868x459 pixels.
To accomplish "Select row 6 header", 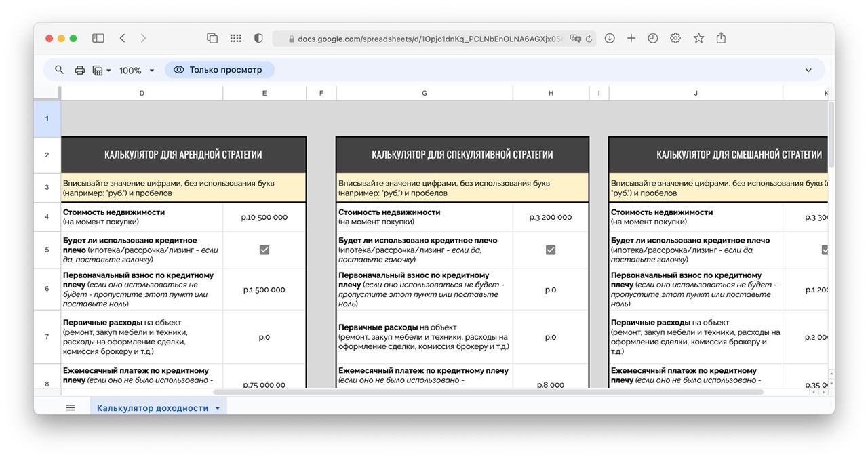I will [x=47, y=289].
